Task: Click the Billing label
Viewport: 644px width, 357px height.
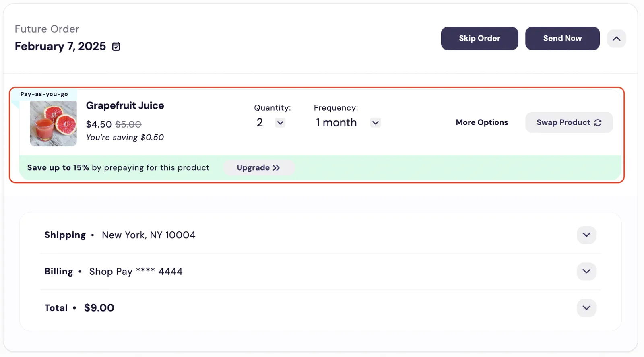Action: tap(58, 272)
